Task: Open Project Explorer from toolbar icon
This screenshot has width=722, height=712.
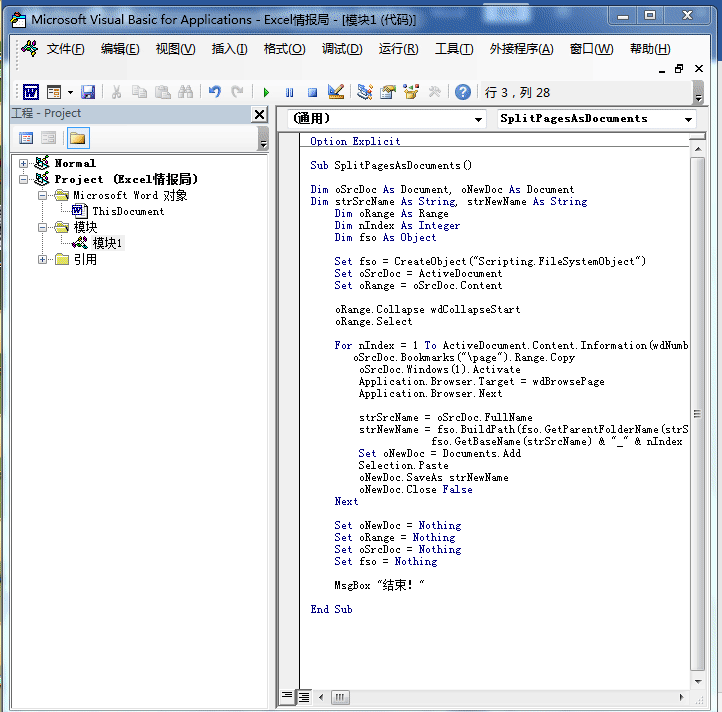Action: pyautogui.click(x=365, y=92)
